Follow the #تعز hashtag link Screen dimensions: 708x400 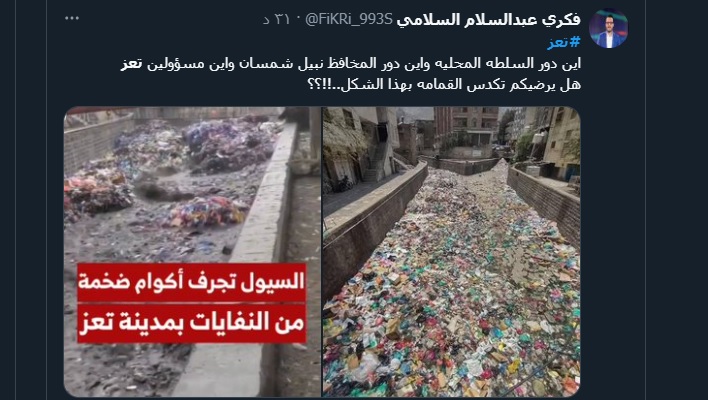pyautogui.click(x=564, y=42)
